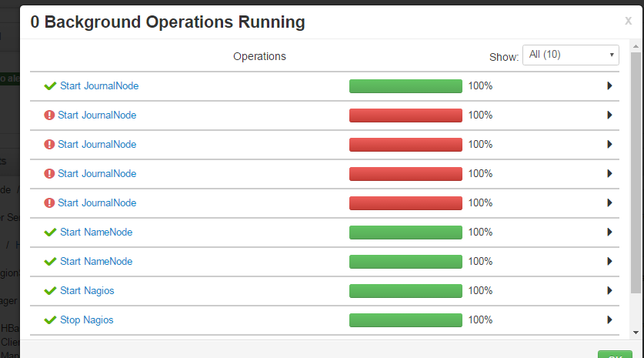Click the green checkmark next to Start Nagios
This screenshot has height=358, width=644.
(51, 291)
